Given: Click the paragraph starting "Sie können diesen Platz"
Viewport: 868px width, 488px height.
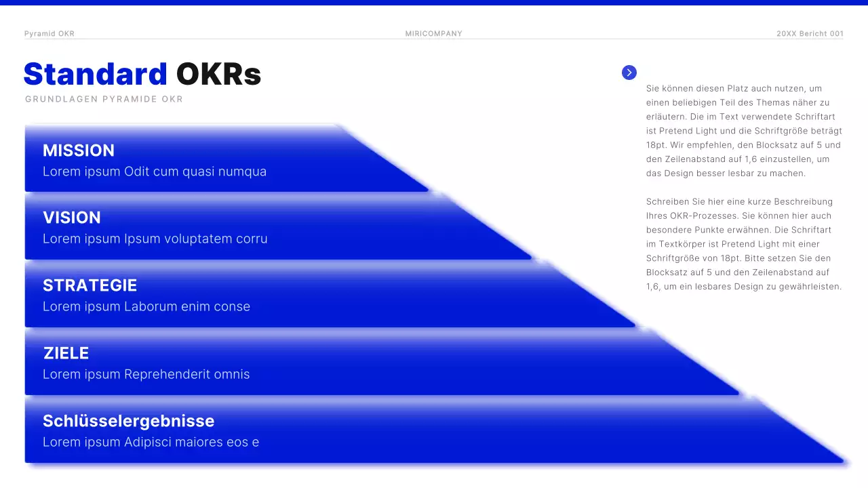Looking at the screenshot, I should 744,131.
